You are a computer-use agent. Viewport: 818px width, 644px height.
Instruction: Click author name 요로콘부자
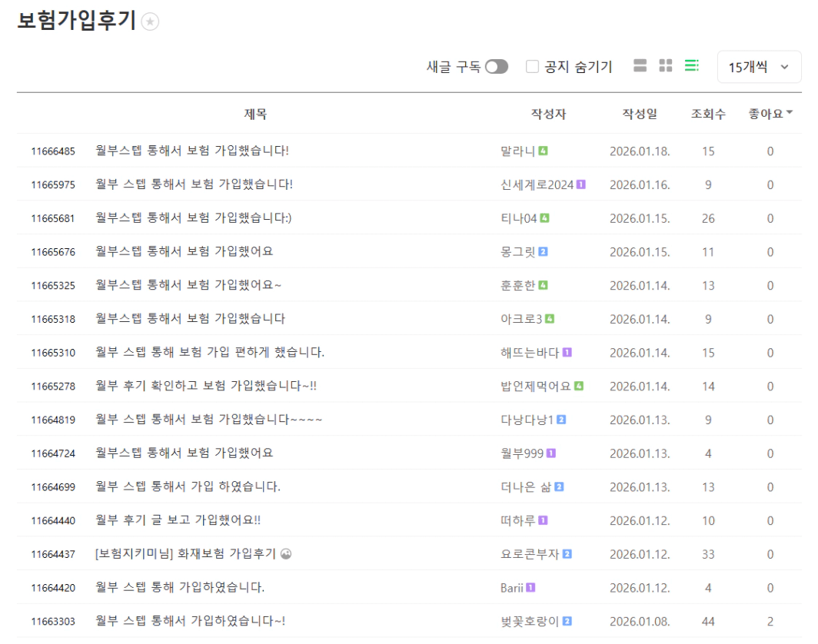(x=529, y=554)
